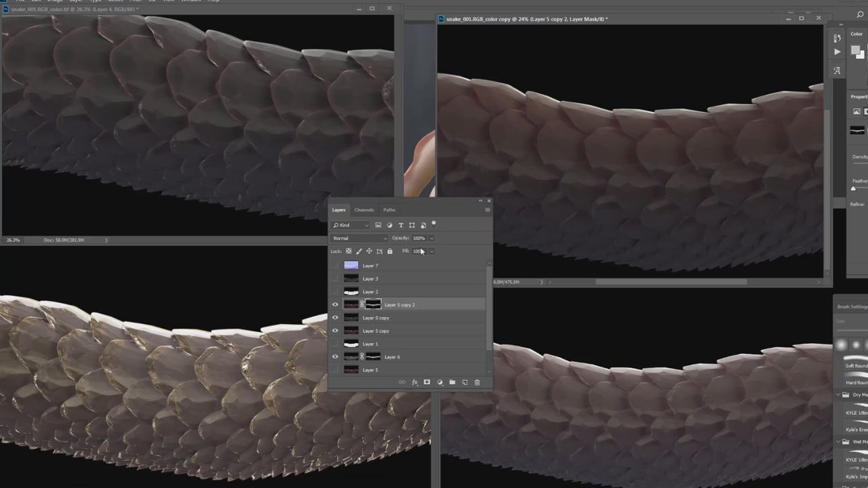The image size is (868, 488).
Task: Open the History panel icon in dock
Action: [837, 37]
